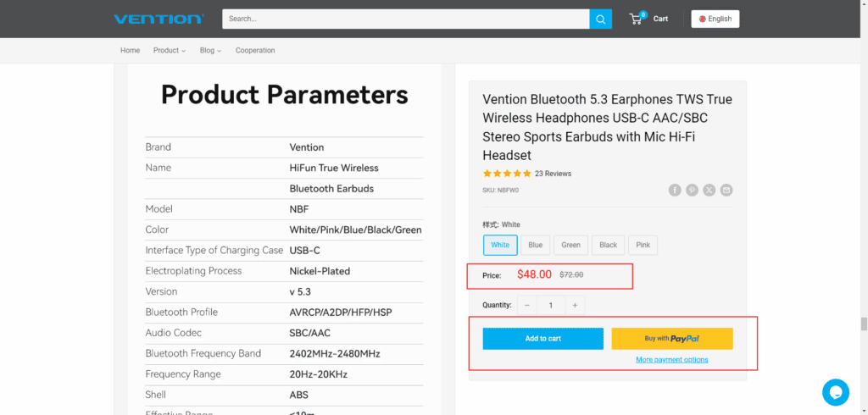The height and width of the screenshot is (415, 868).
Task: Open More payment options link
Action: point(672,360)
